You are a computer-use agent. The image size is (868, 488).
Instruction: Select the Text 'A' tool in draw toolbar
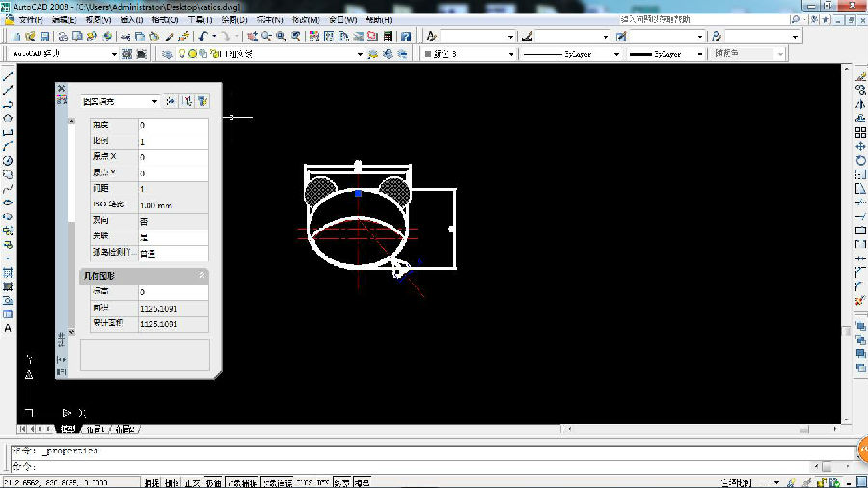pyautogui.click(x=8, y=328)
